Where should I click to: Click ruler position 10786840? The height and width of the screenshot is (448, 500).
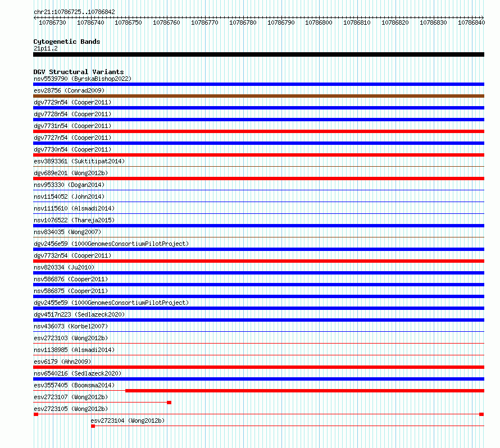pos(471,22)
